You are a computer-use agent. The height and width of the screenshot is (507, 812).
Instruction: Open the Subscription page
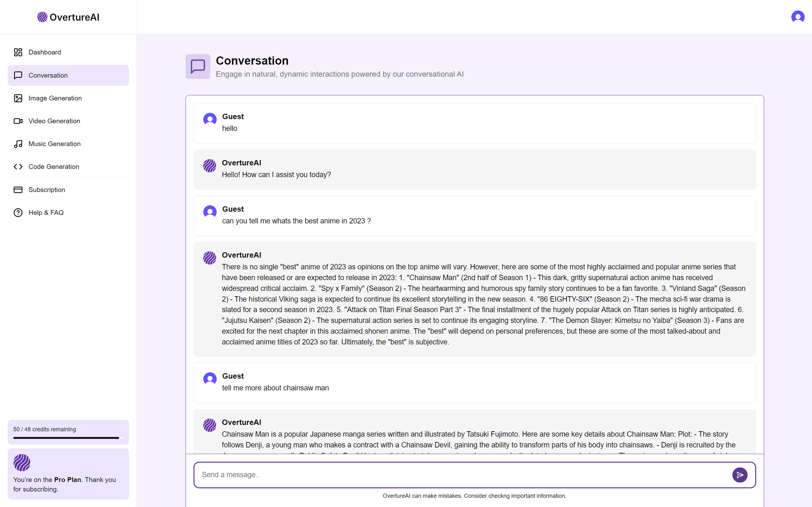tap(68, 190)
